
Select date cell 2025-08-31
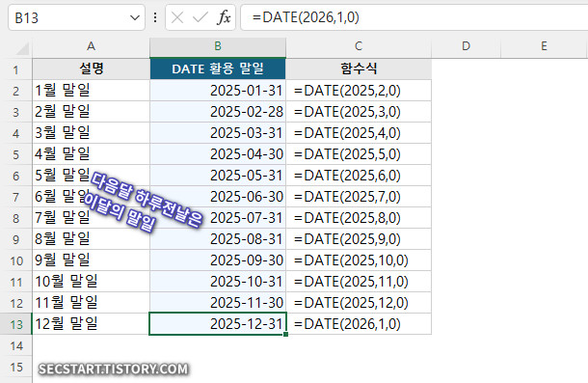tap(218, 239)
